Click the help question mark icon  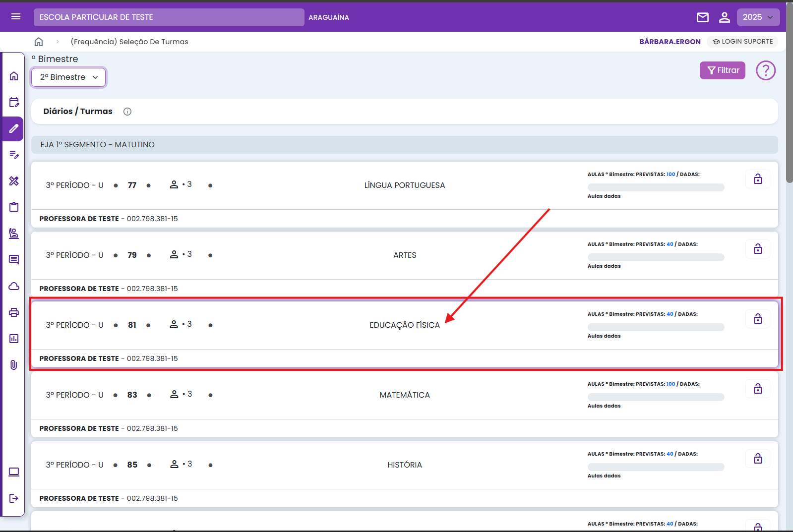click(x=765, y=70)
